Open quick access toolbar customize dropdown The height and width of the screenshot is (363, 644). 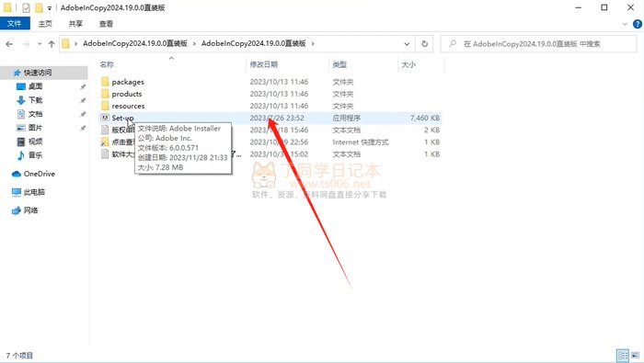(50, 7)
